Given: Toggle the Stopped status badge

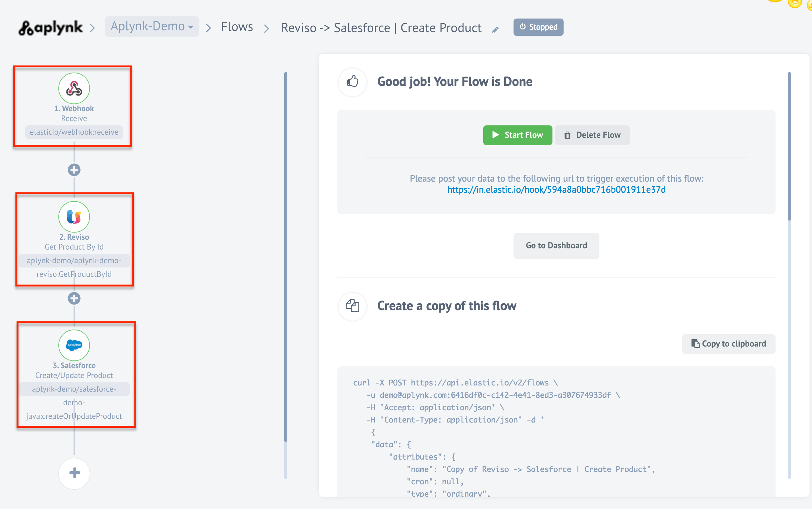Looking at the screenshot, I should click(x=538, y=27).
